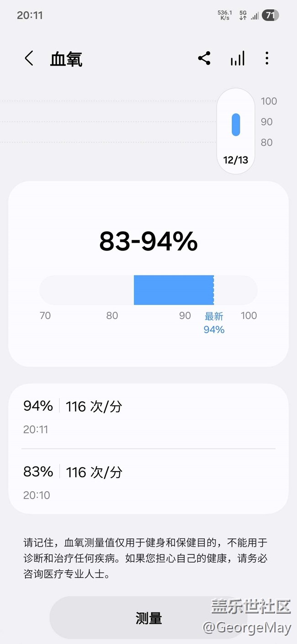Tap the network speed K/s indicator

[x=225, y=16]
